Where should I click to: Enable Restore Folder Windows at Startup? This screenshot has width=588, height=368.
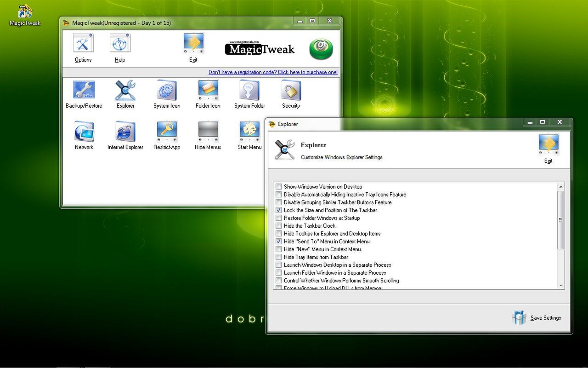pos(278,218)
